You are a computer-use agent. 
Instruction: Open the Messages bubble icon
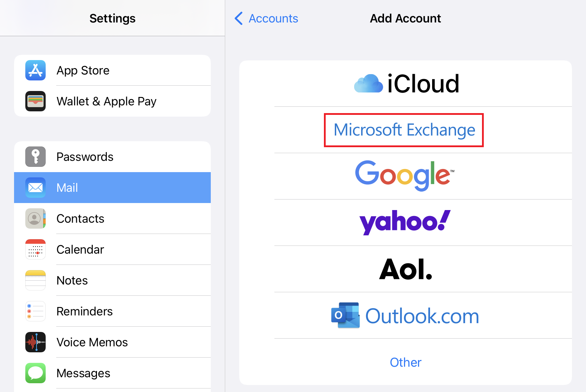pyautogui.click(x=35, y=373)
